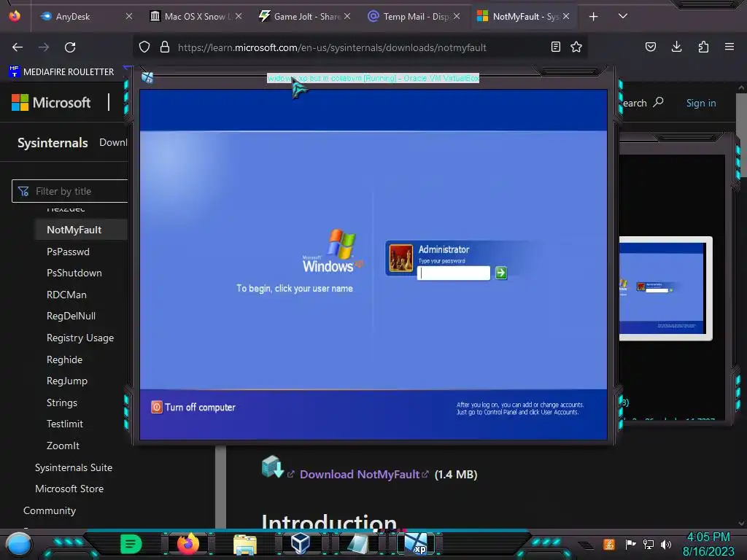Screen dimensions: 747x560
Task: Click the orange tray application icon
Action: click(x=609, y=544)
